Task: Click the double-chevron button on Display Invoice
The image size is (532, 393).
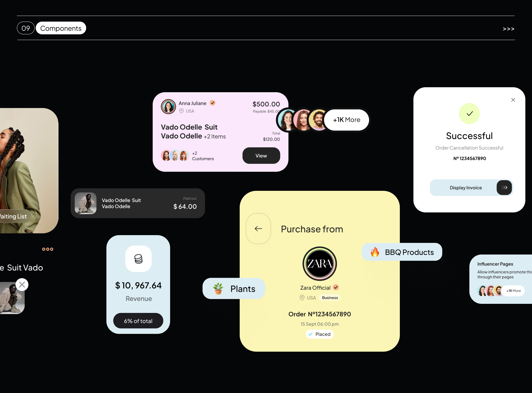Action: (504, 187)
